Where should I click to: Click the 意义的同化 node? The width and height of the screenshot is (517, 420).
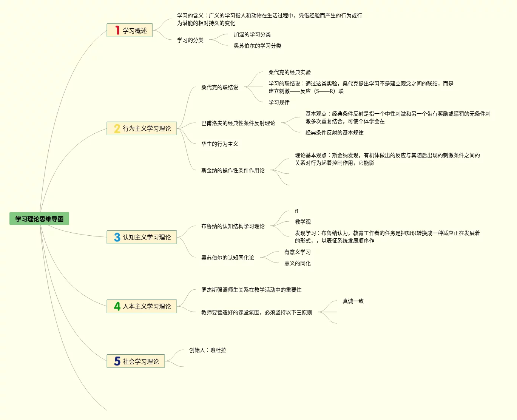click(297, 263)
